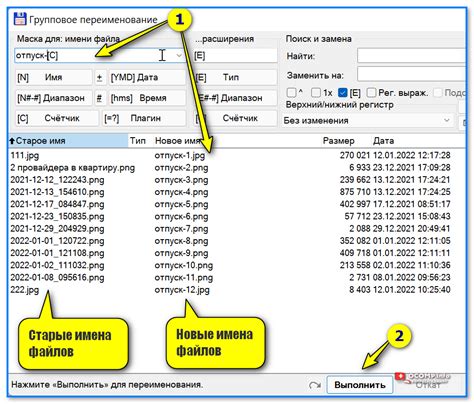Enable the Рег. выраж. checkbox
This screenshot has height=404, width=474.
(371, 92)
